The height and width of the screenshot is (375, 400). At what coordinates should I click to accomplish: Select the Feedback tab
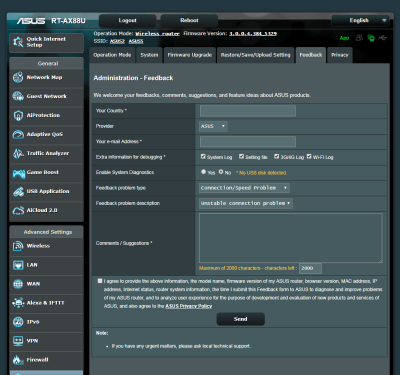point(311,55)
